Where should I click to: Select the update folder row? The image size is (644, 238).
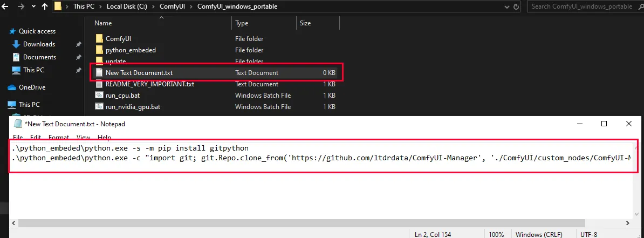pyautogui.click(x=216, y=61)
